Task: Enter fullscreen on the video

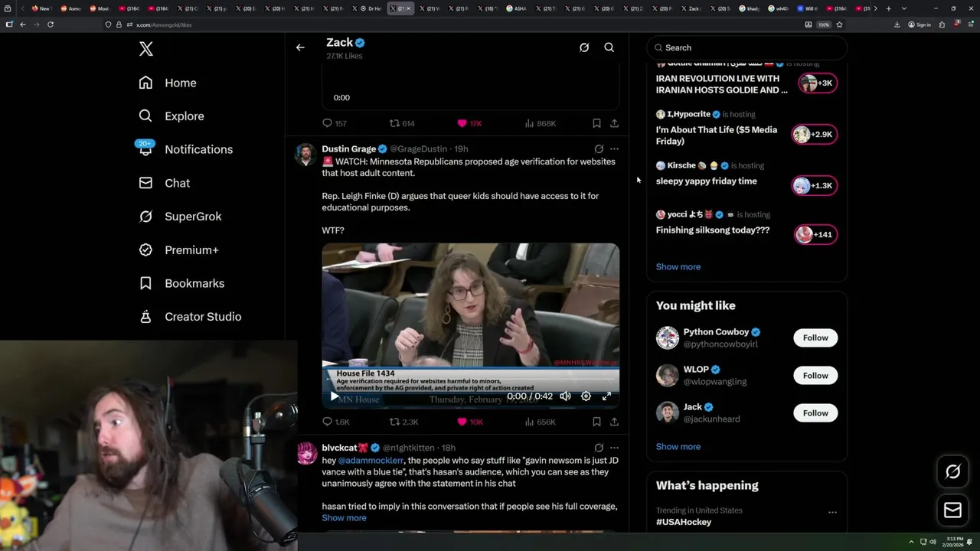Action: [x=606, y=396]
